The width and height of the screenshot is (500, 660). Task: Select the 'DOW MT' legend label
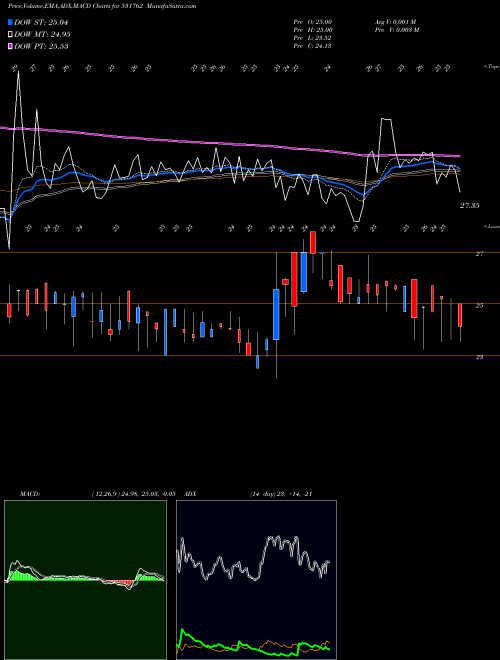click(42, 35)
